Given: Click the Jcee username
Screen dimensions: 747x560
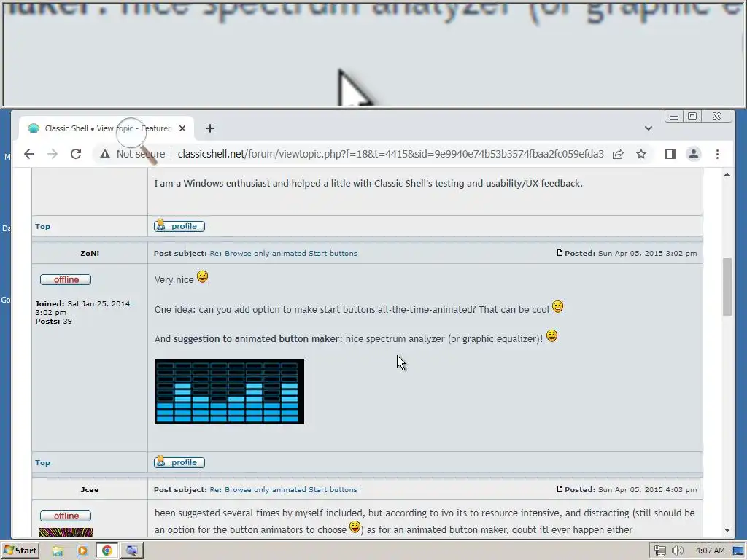Looking at the screenshot, I should tap(90, 489).
